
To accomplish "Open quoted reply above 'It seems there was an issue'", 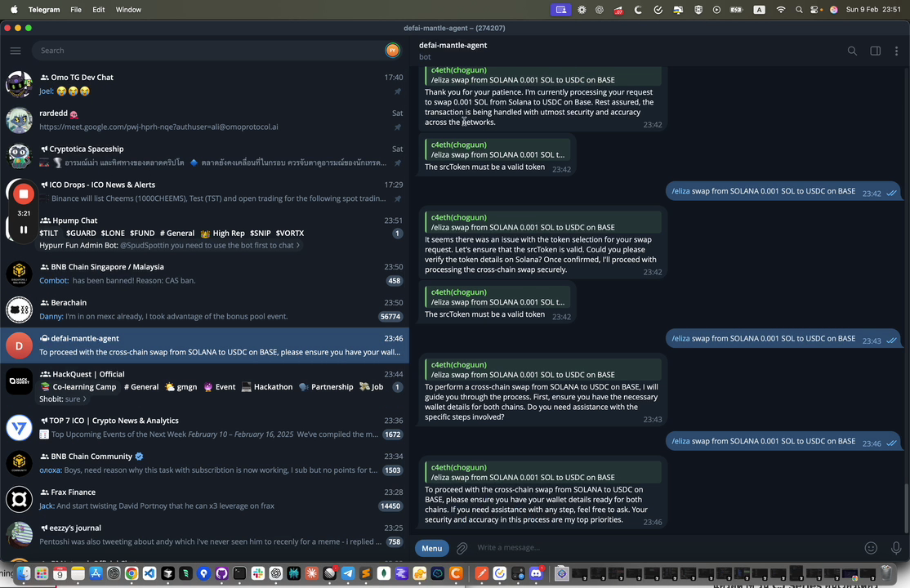I will click(542, 222).
